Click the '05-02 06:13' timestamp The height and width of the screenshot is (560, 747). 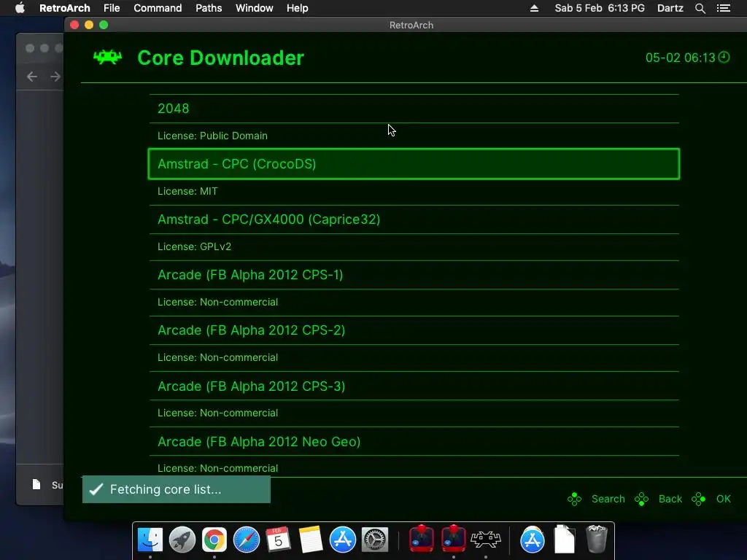coord(681,58)
